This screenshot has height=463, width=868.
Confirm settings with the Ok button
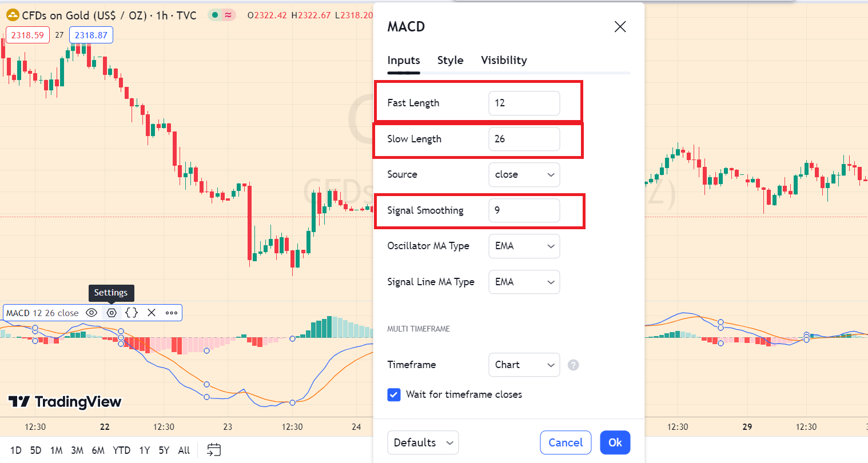point(615,442)
